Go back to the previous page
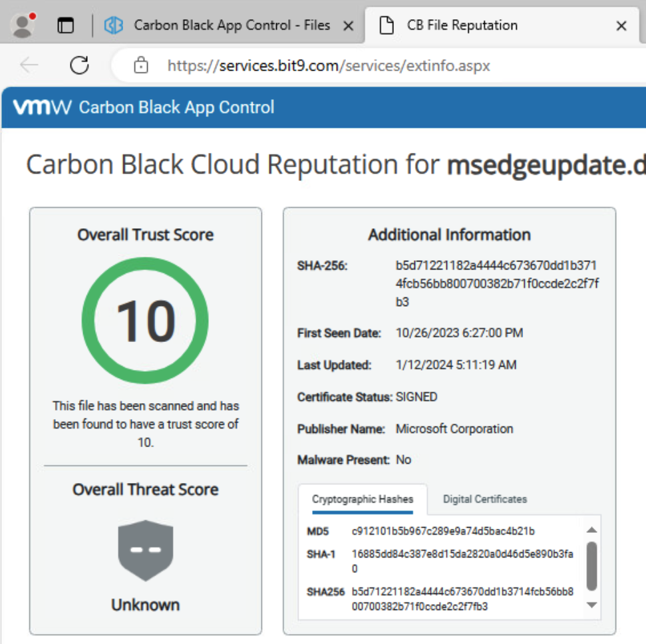Viewport: 646px width, 644px height. point(29,65)
